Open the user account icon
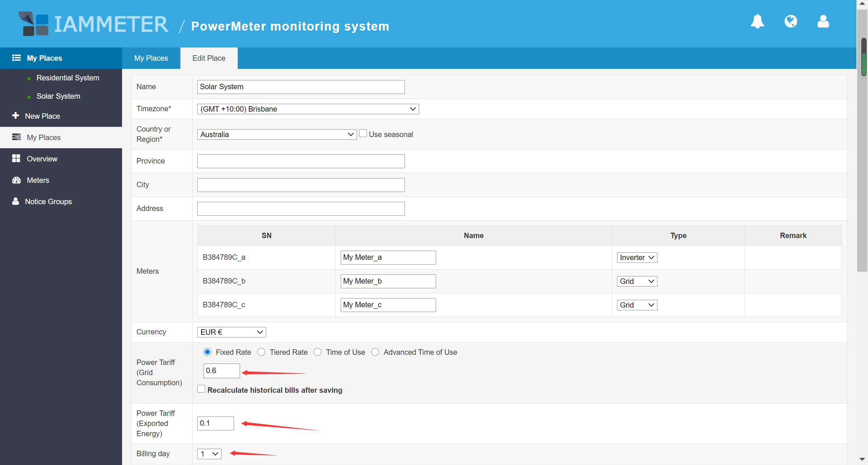The image size is (868, 465). coord(823,22)
